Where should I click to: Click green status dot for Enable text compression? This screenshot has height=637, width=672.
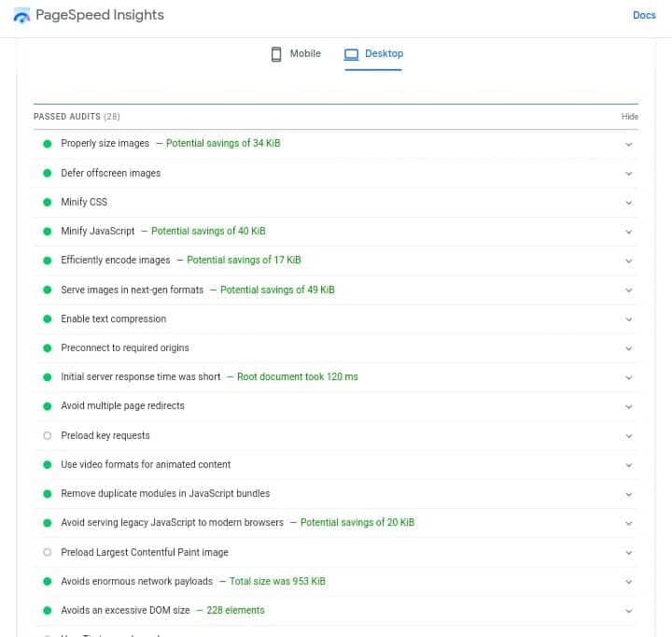coord(48,318)
